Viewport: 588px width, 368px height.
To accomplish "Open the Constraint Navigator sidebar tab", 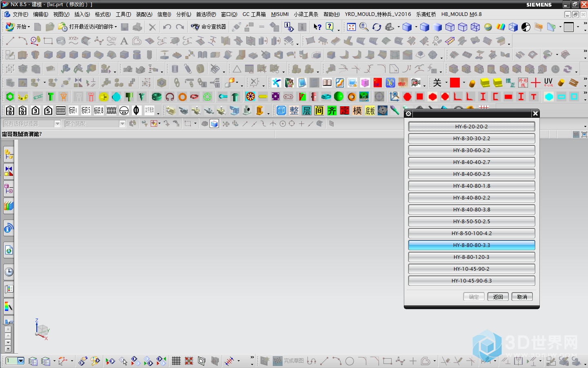I will click(x=9, y=171).
